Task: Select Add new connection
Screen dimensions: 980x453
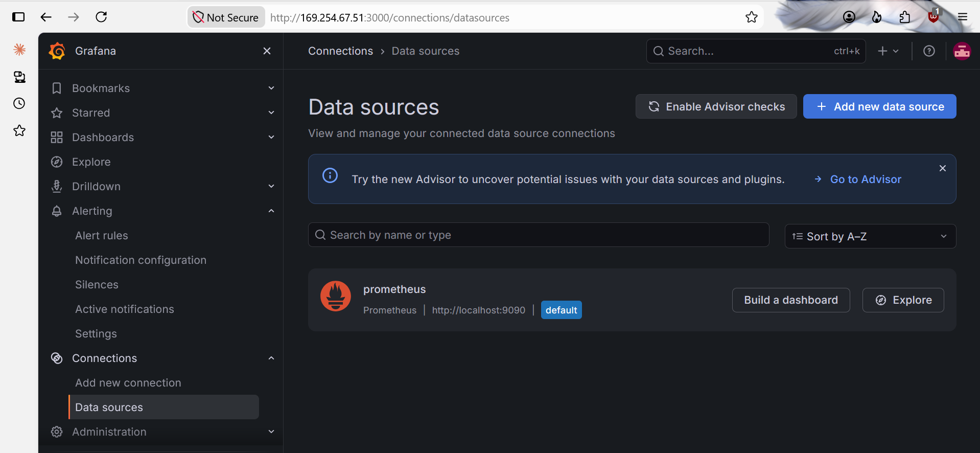Action: point(128,382)
